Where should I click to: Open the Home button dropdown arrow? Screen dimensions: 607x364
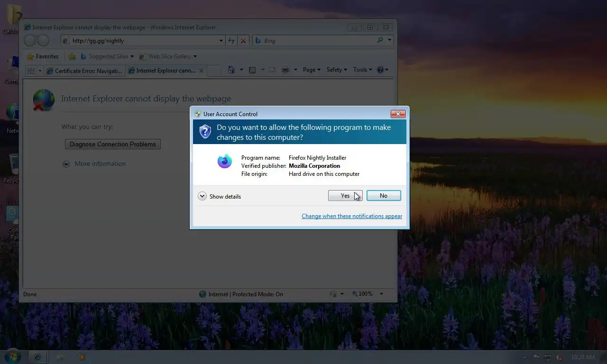click(241, 70)
